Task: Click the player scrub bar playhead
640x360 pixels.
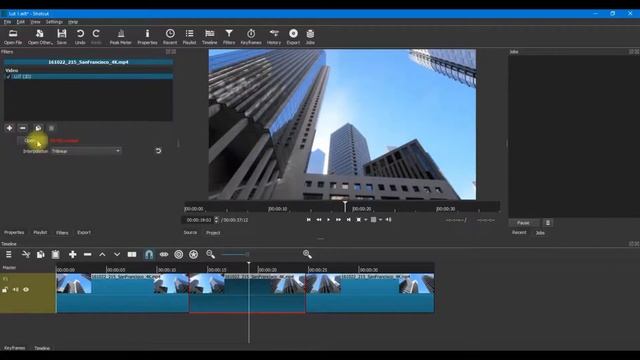Action: click(x=345, y=206)
